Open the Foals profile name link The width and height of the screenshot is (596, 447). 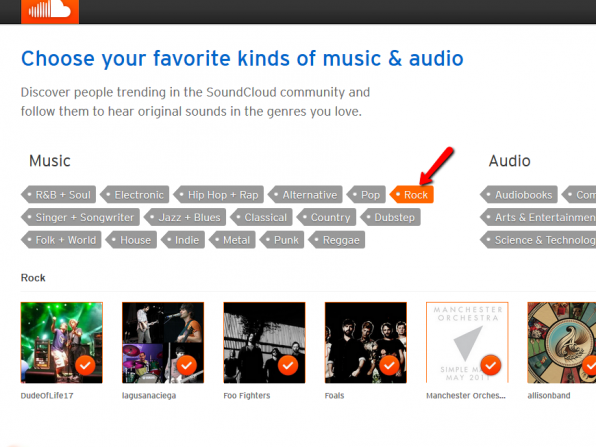tap(334, 396)
